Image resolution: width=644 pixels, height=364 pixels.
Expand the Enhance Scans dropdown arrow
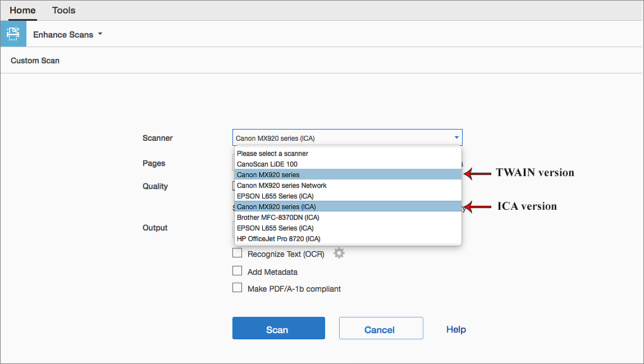click(101, 34)
